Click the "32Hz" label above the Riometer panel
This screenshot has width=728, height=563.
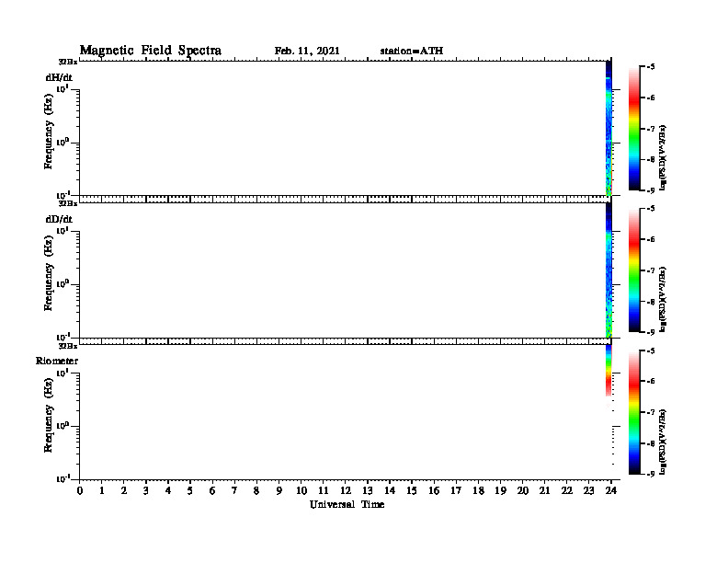point(68,346)
